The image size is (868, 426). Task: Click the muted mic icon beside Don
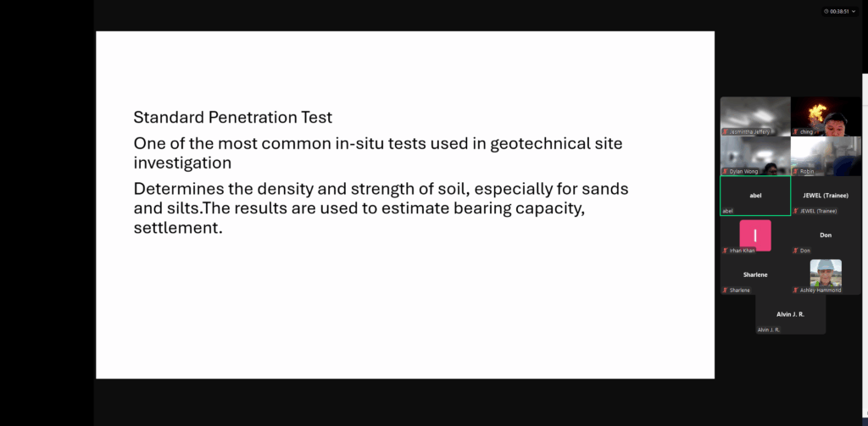795,251
